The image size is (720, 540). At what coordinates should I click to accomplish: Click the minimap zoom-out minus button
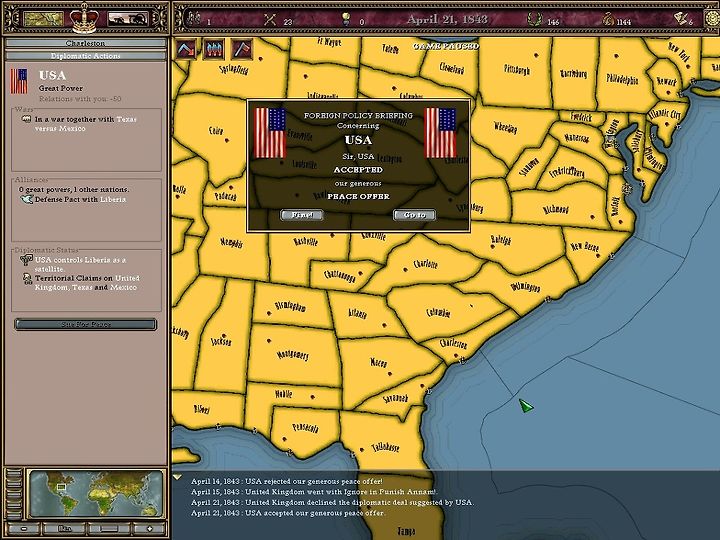coord(23,529)
